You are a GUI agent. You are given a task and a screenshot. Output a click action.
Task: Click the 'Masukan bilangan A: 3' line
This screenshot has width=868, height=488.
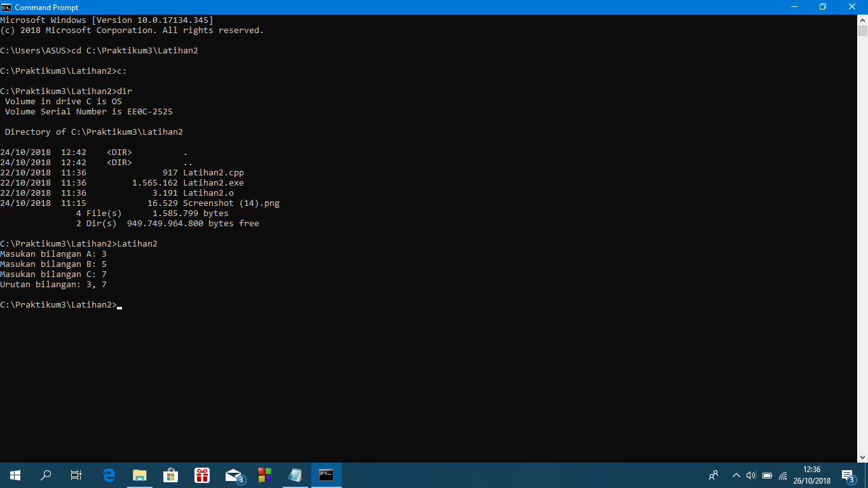coord(53,254)
